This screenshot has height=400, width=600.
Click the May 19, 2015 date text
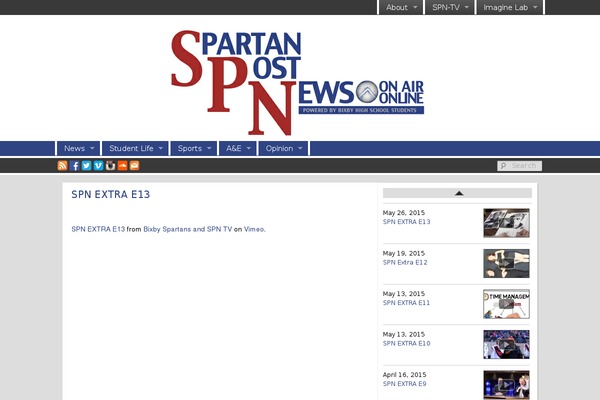pos(404,253)
